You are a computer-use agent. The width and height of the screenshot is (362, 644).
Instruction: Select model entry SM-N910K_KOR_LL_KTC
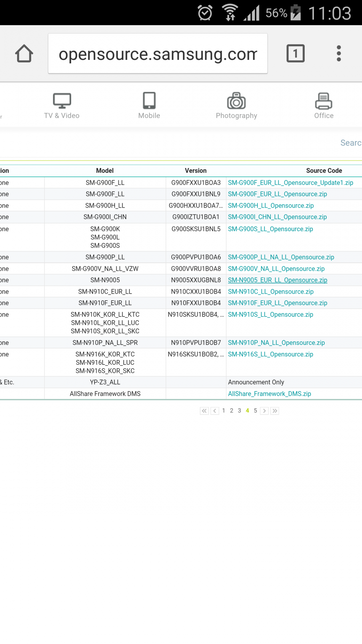pos(105,315)
